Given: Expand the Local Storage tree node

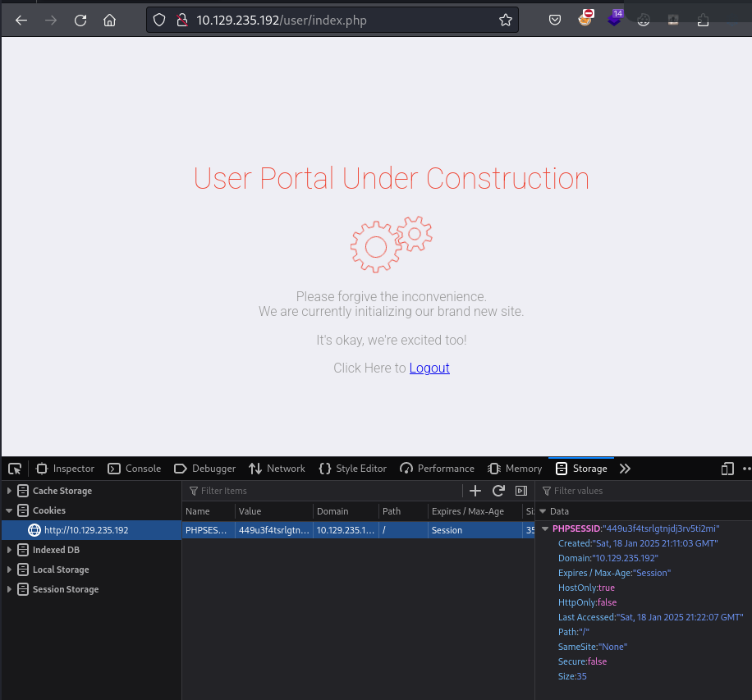Looking at the screenshot, I should [10, 570].
